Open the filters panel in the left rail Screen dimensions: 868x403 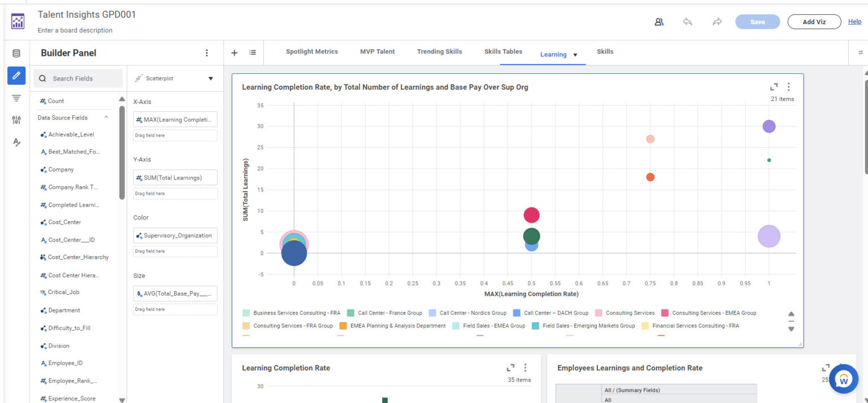[x=16, y=97]
